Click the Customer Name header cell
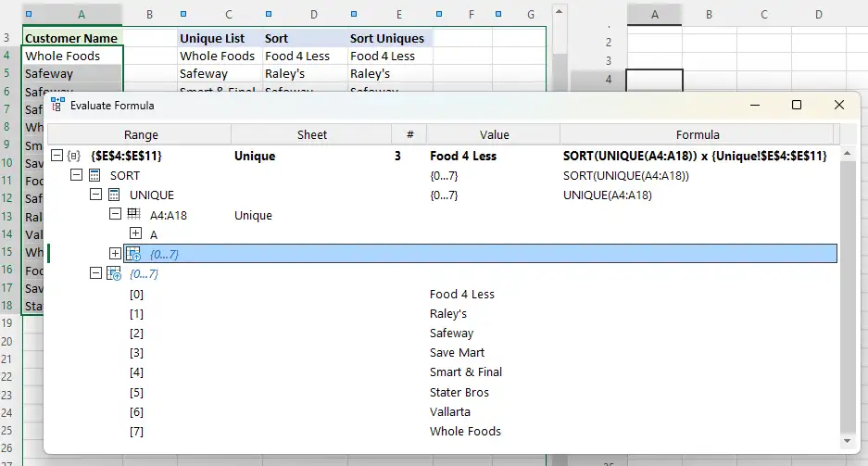The image size is (868, 466). coord(72,38)
